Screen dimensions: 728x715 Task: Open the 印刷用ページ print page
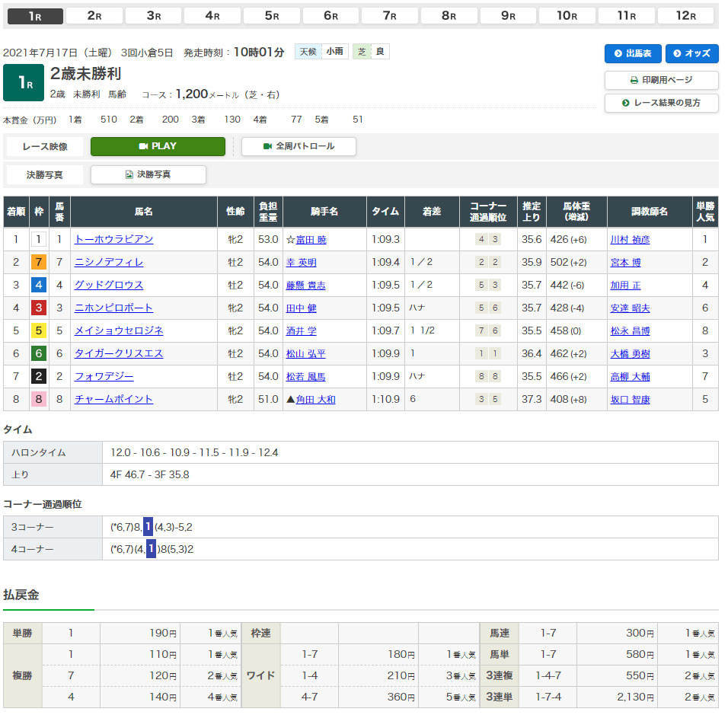point(661,80)
